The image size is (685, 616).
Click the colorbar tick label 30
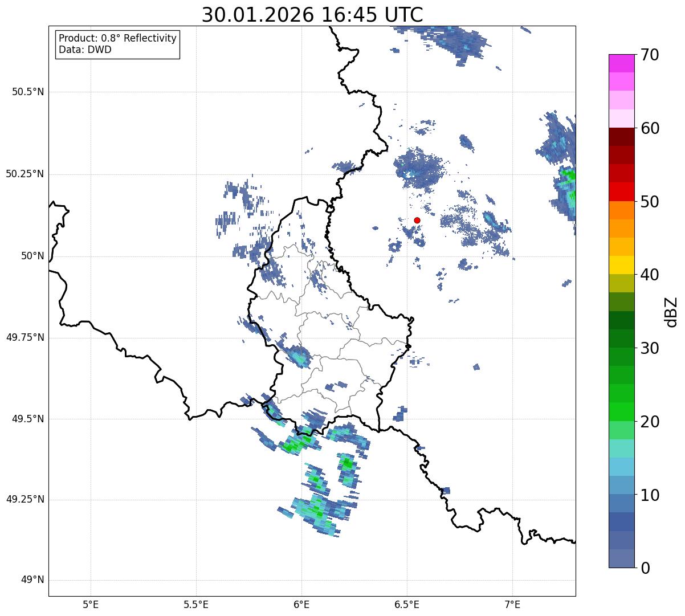[650, 348]
